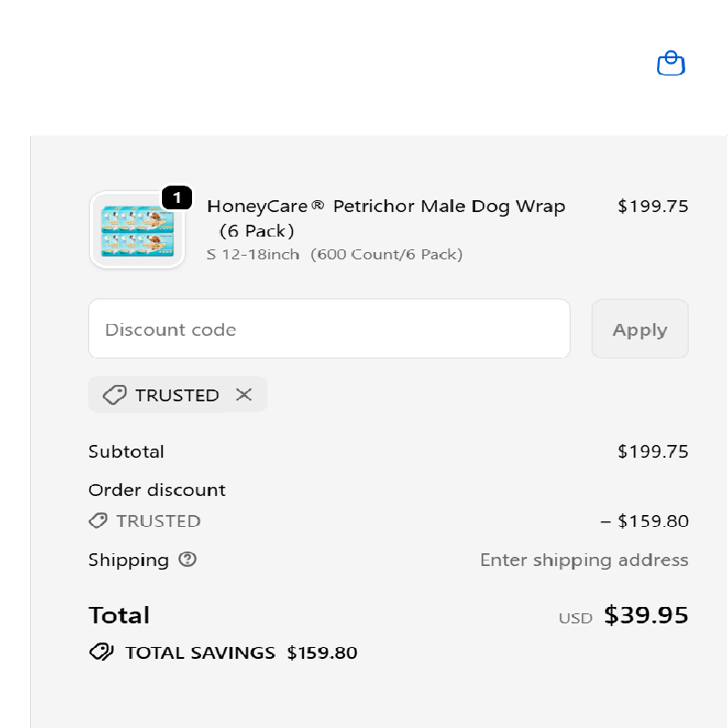This screenshot has width=728, height=728.
Task: Click the Order discount label
Action: pos(157,490)
